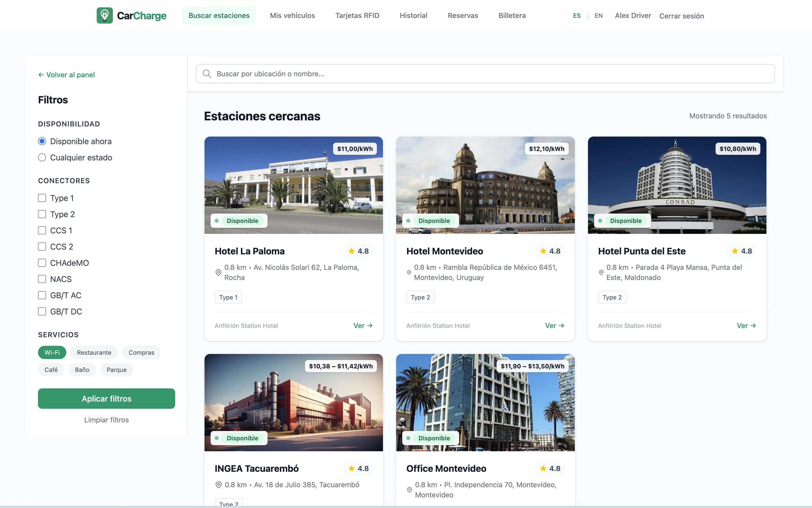Click the $10,80/kWh price badge
This screenshot has width=812, height=508.
point(738,149)
